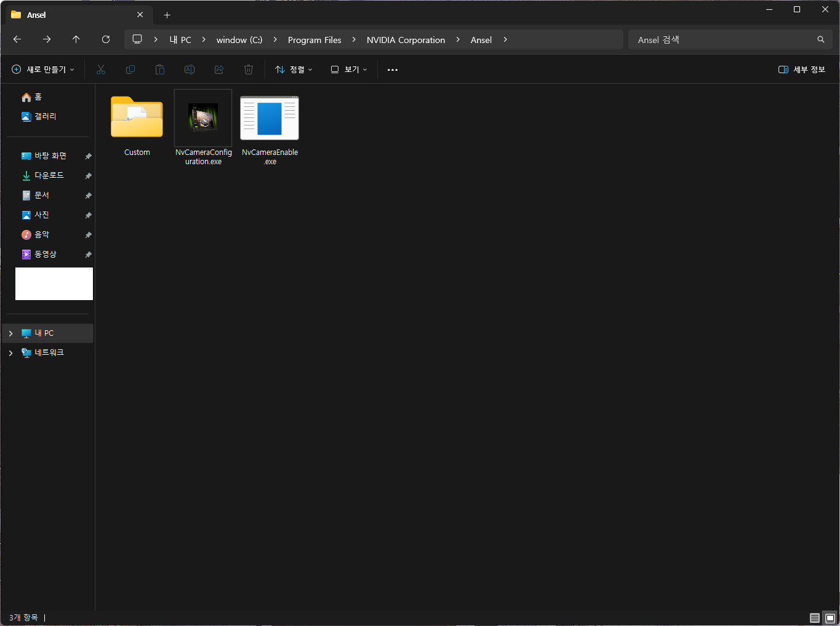This screenshot has height=626, width=840.
Task: Open the 보기 view dropdown
Action: [349, 69]
